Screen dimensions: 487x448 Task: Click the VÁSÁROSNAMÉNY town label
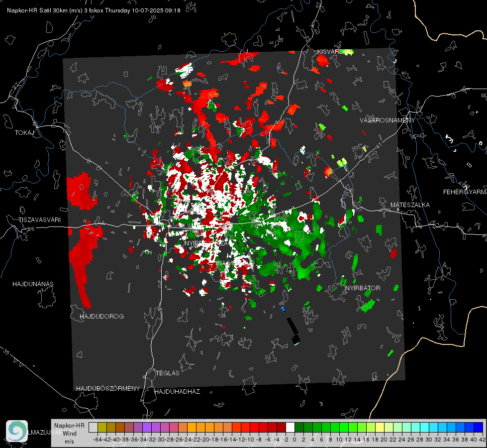[x=388, y=120]
